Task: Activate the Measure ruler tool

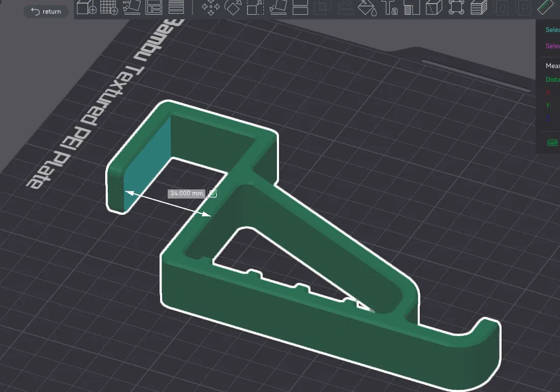Action: point(545,8)
